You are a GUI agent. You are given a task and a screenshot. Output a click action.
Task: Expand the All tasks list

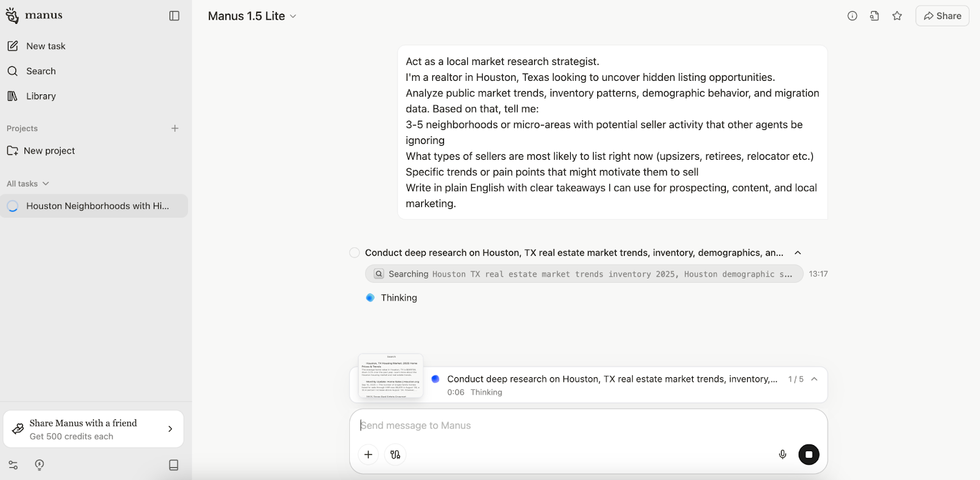27,183
